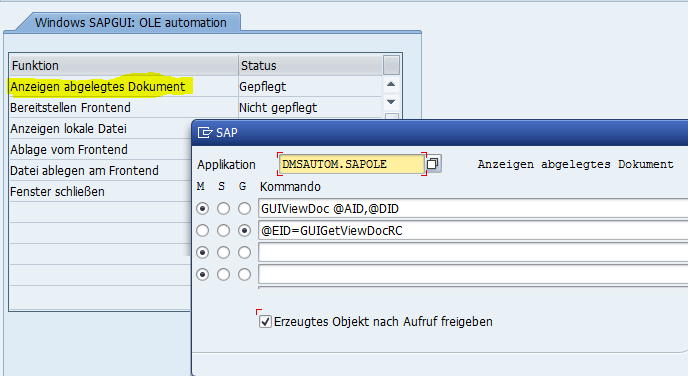Click the Applikation field DMSAUTOM.SAPOLE
The width and height of the screenshot is (688, 376).
[x=352, y=164]
